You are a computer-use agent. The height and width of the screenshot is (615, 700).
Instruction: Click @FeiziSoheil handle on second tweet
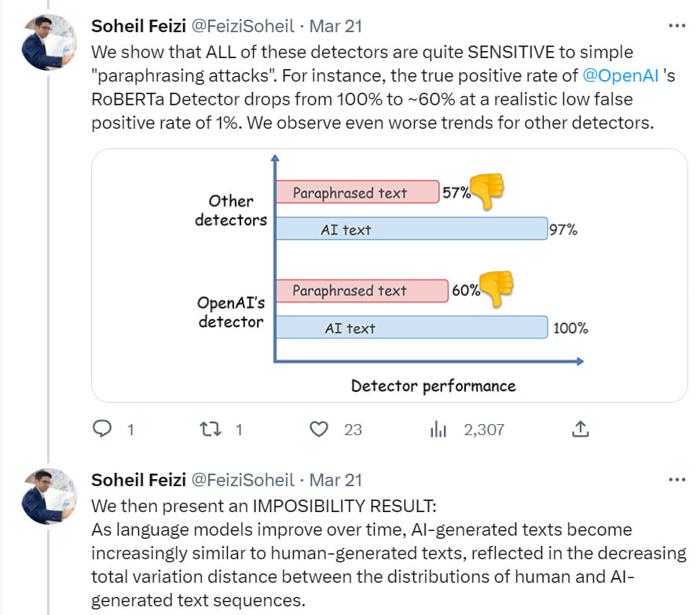(244, 480)
